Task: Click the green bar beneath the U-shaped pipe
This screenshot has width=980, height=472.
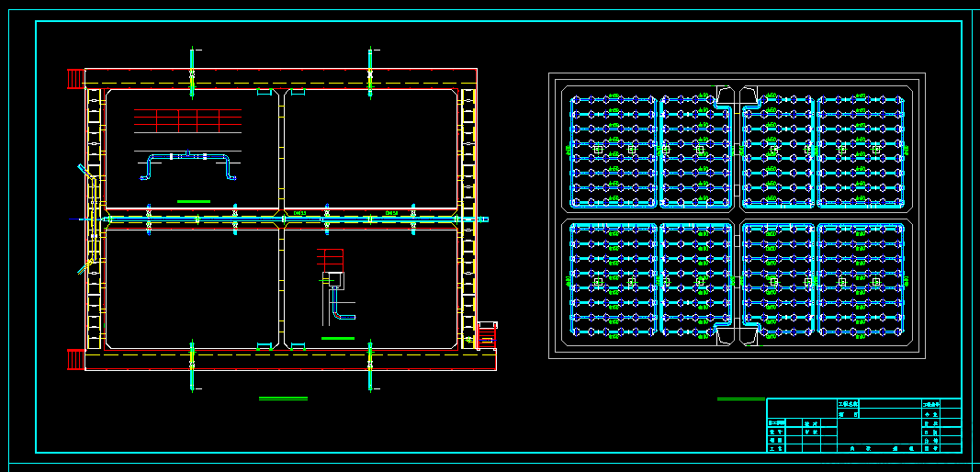Action: point(194,201)
